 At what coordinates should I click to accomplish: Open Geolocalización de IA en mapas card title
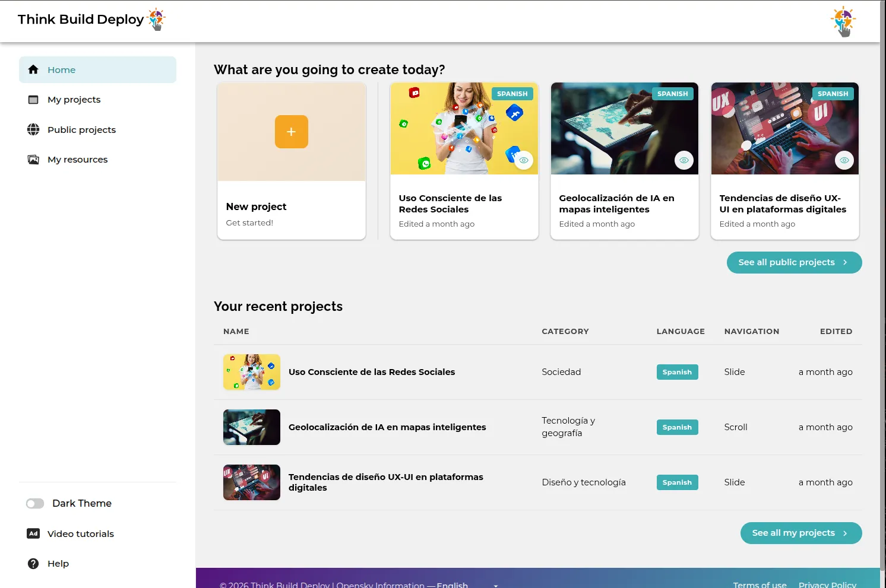pos(616,204)
